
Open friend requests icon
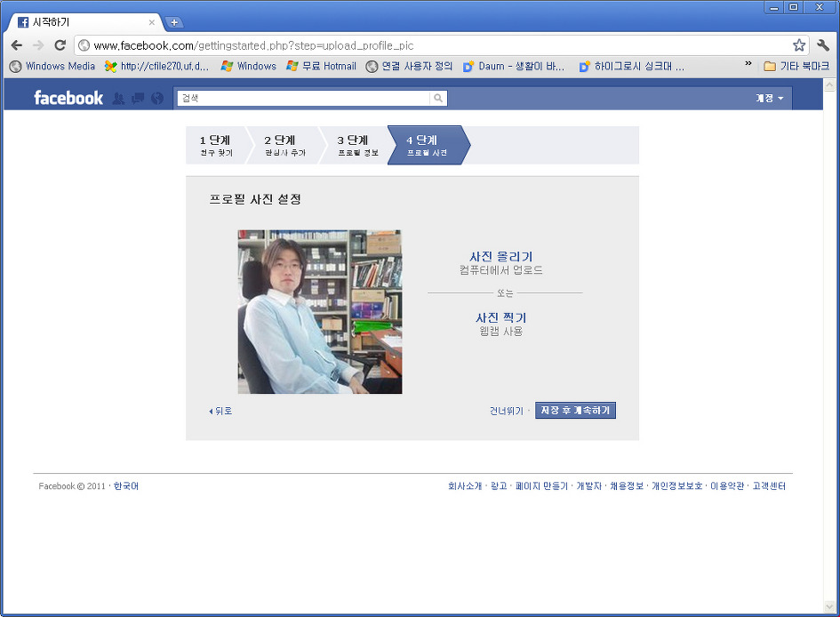pos(118,98)
